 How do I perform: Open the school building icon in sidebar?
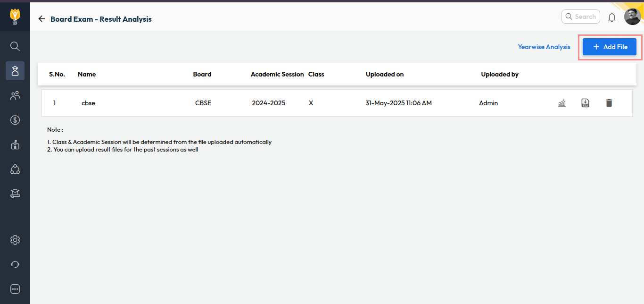15,145
